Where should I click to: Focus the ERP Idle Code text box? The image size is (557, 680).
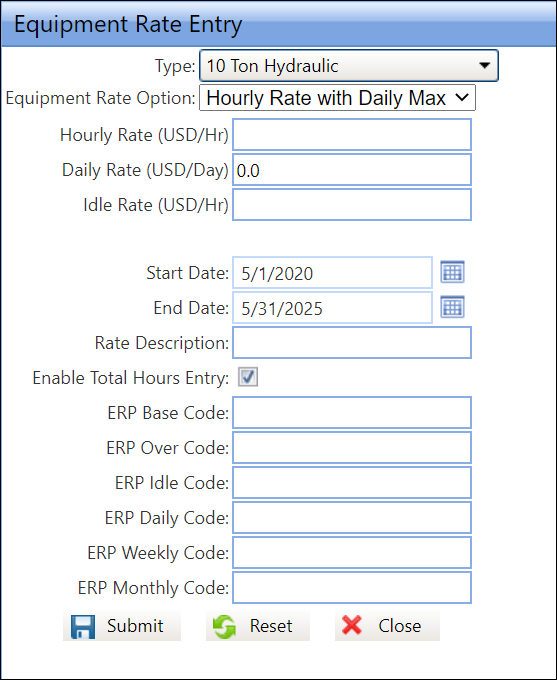(x=352, y=483)
